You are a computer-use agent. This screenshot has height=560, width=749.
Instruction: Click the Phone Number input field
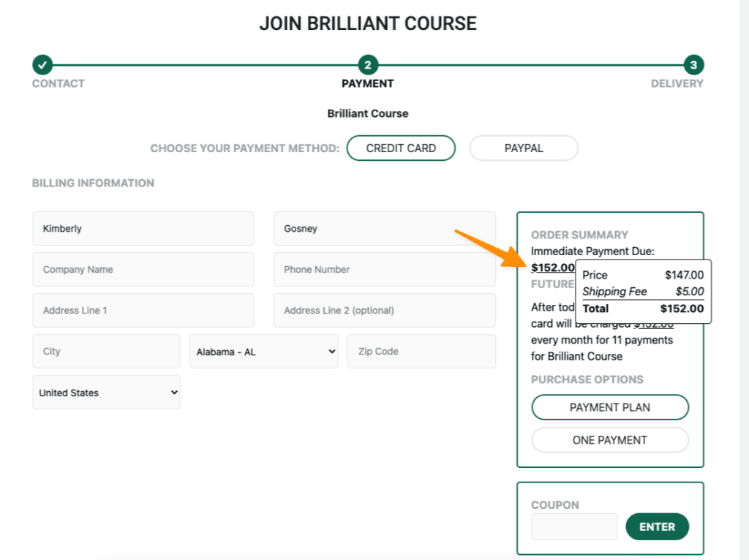(x=384, y=269)
